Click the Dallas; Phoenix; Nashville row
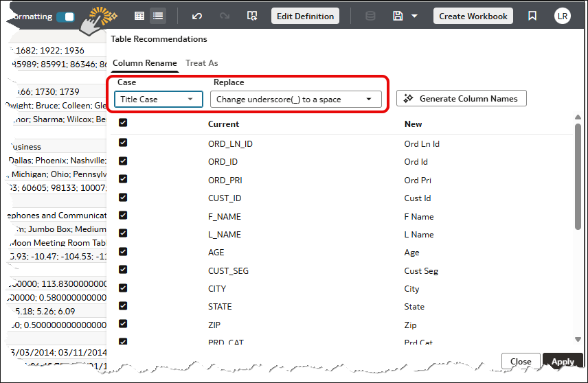This screenshot has width=588, height=383. tap(58, 161)
